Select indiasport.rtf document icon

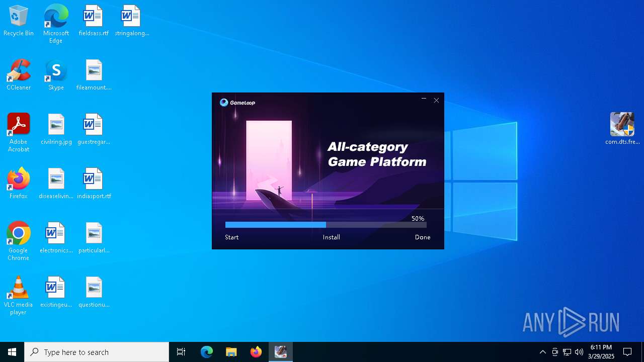click(x=94, y=184)
